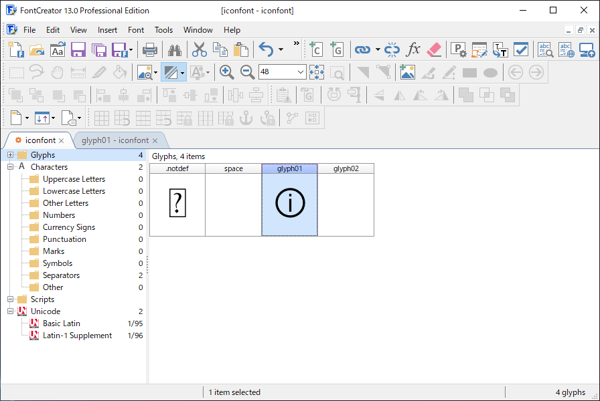Select Basic Latin Unicode range

[x=61, y=323]
